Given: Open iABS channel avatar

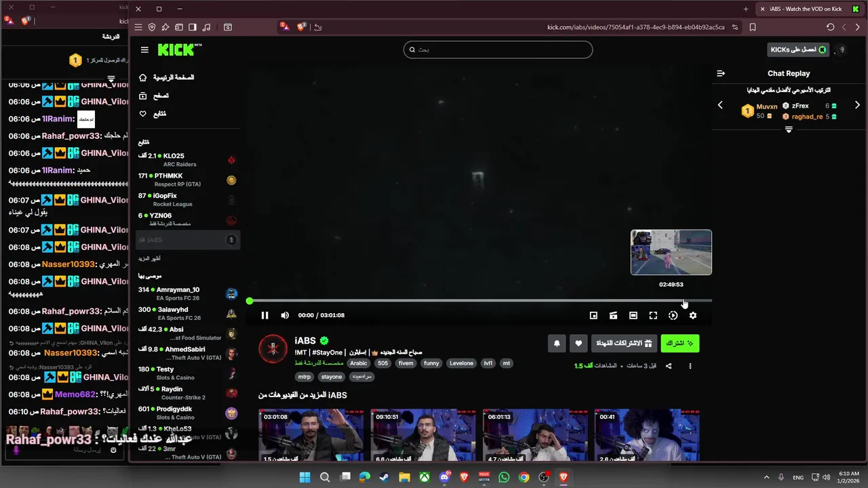Looking at the screenshot, I should click(273, 349).
